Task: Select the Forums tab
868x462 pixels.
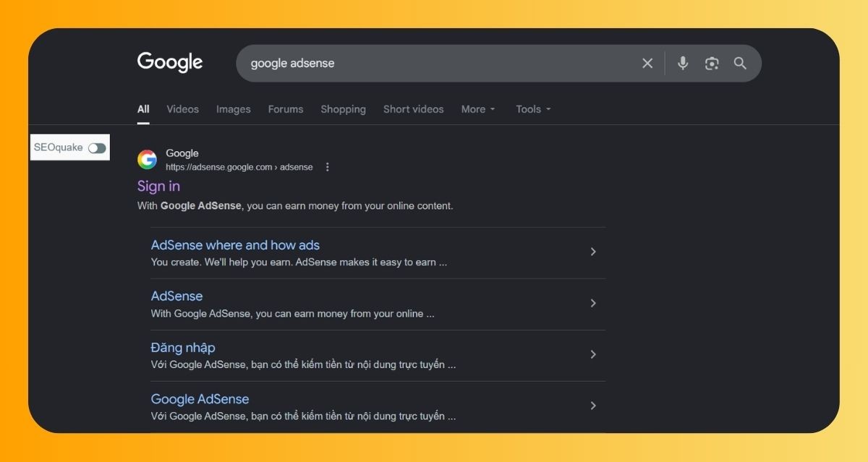Action: pos(286,109)
